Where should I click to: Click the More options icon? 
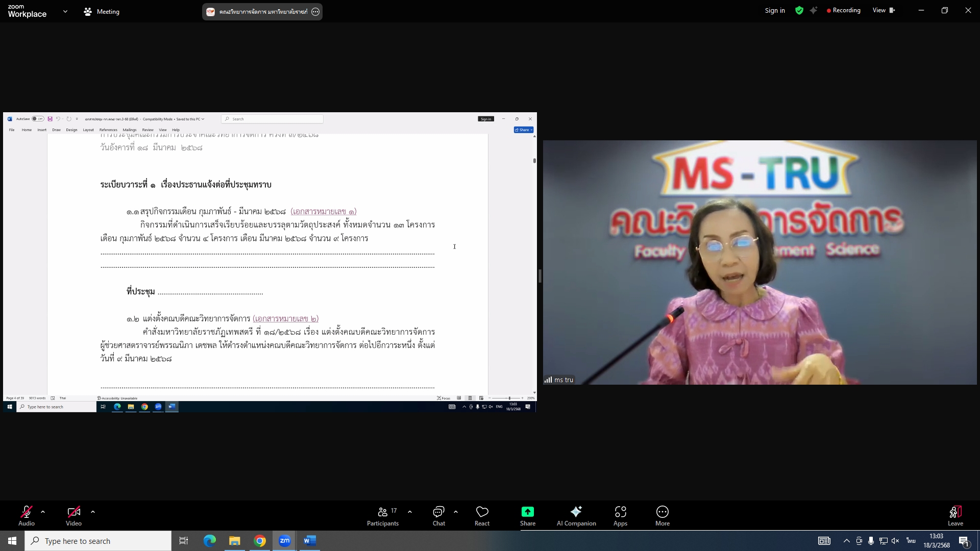pyautogui.click(x=662, y=512)
